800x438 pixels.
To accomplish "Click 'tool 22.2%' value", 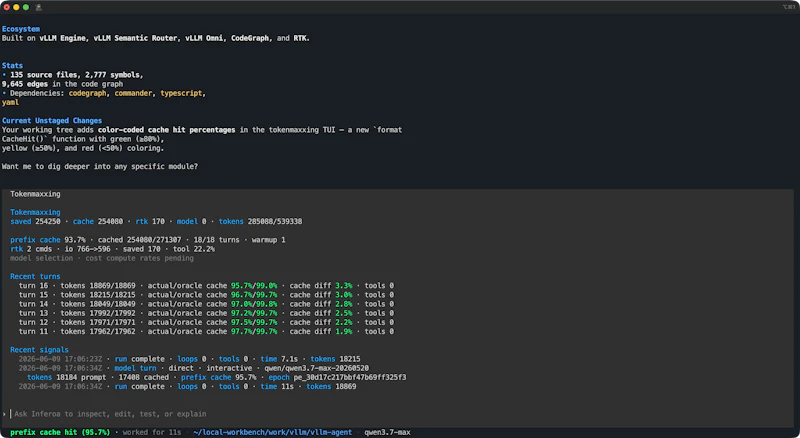I will [x=194, y=249].
